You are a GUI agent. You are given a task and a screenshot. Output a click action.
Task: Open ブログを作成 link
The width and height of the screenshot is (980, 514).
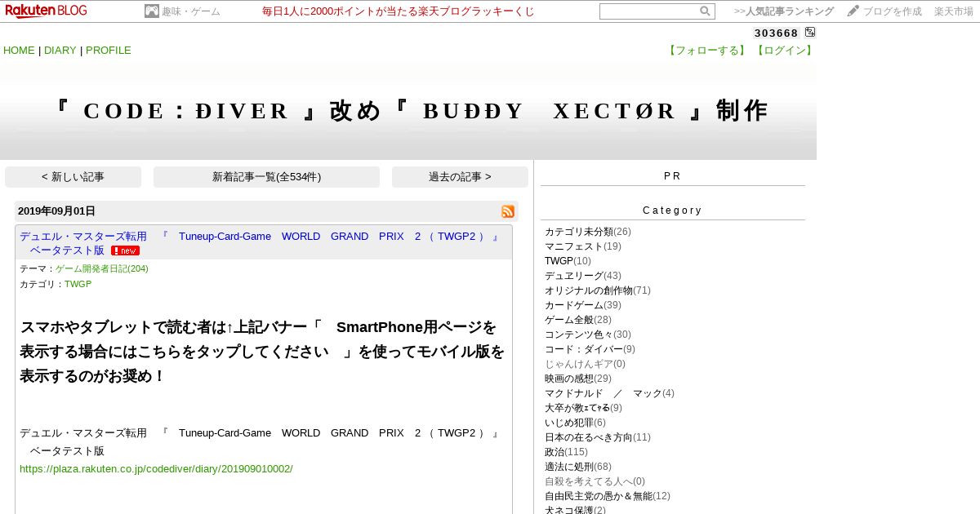pyautogui.click(x=893, y=11)
